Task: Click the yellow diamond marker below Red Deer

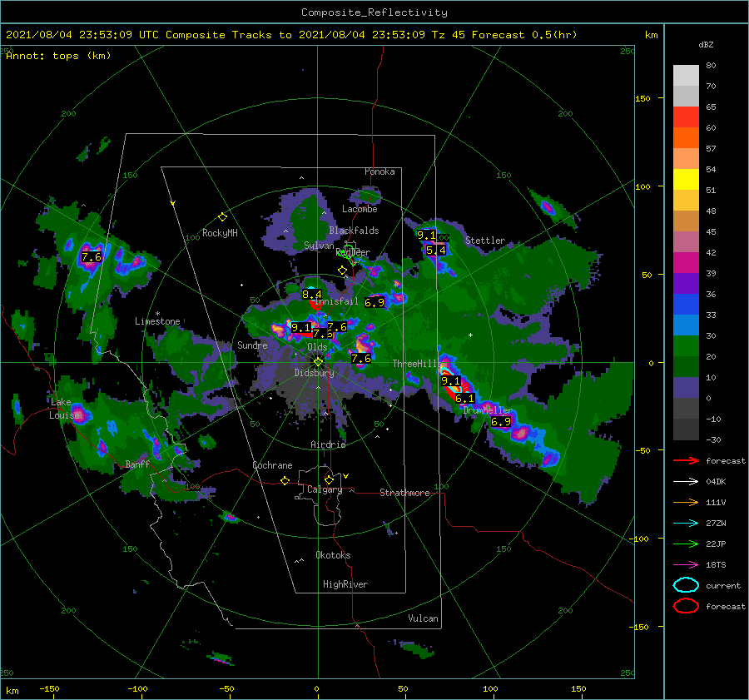Action: (343, 271)
